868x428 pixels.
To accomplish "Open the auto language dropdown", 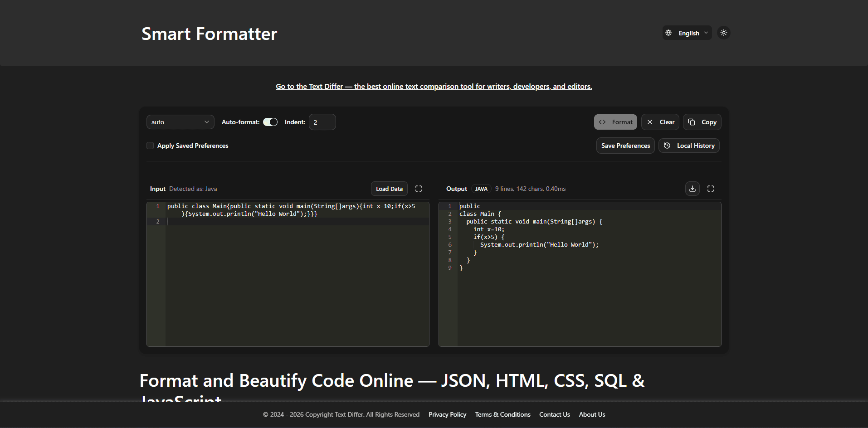I will (180, 122).
